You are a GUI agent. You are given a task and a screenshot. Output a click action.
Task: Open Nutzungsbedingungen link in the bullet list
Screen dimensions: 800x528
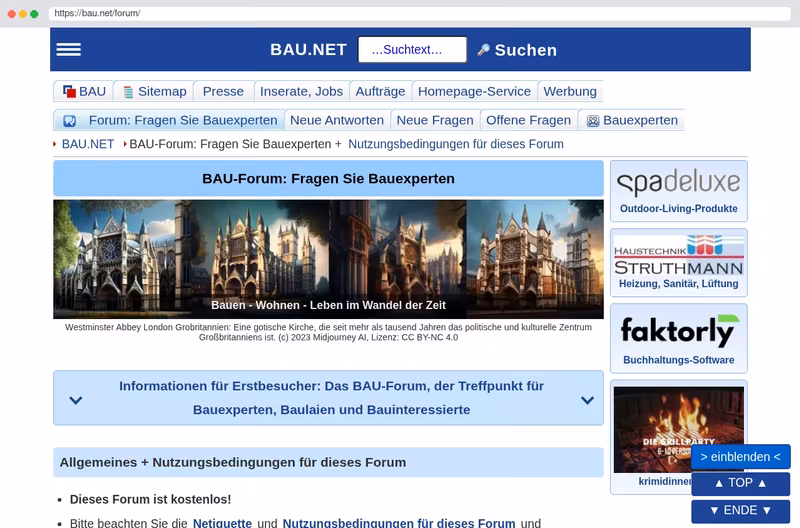coord(399,523)
